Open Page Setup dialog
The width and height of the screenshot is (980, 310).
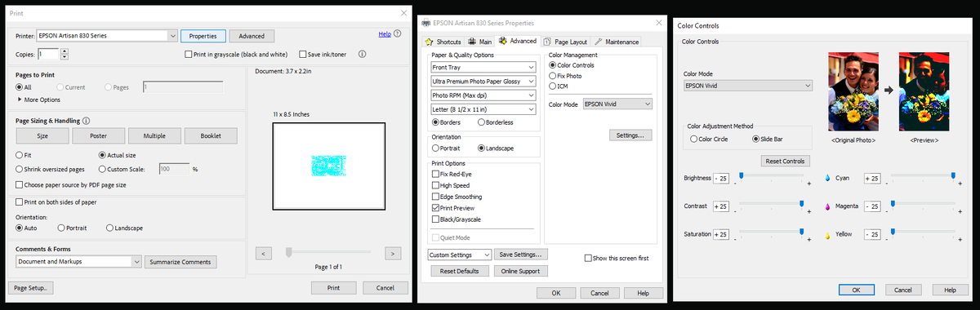click(31, 287)
